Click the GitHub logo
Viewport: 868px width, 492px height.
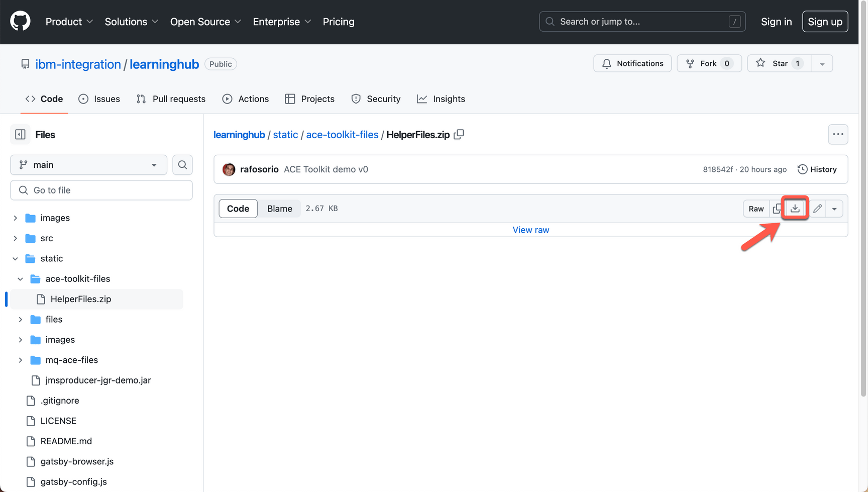click(x=20, y=21)
